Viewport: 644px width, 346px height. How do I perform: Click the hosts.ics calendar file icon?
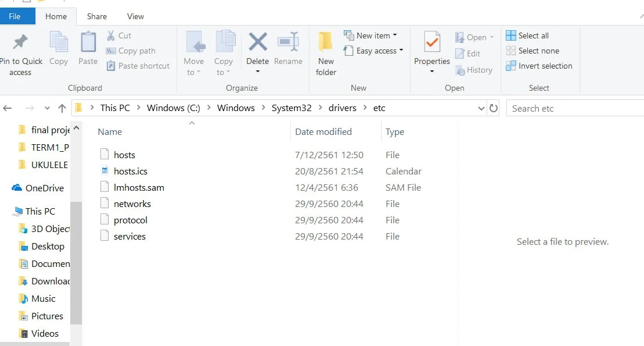105,170
